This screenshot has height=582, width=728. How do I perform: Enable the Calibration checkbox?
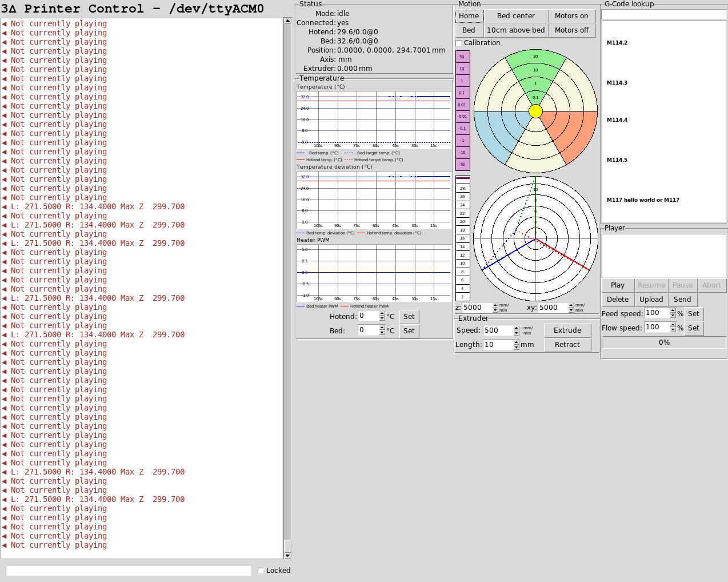[458, 43]
